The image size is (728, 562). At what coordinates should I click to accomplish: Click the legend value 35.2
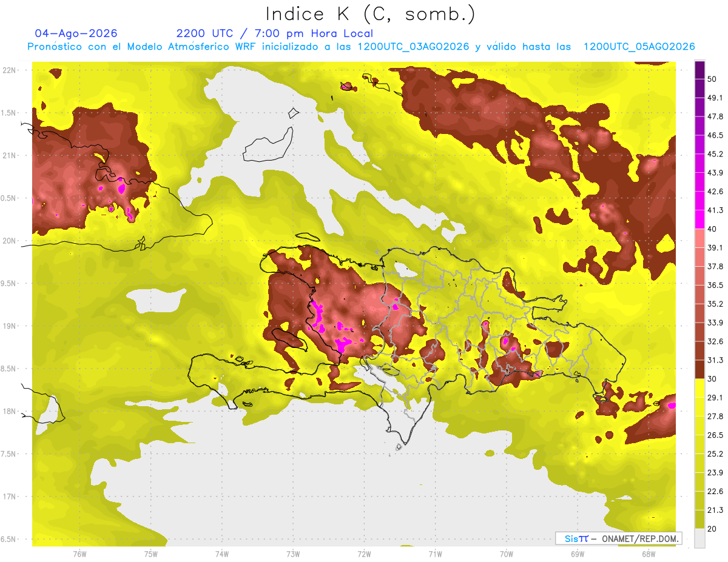715,304
